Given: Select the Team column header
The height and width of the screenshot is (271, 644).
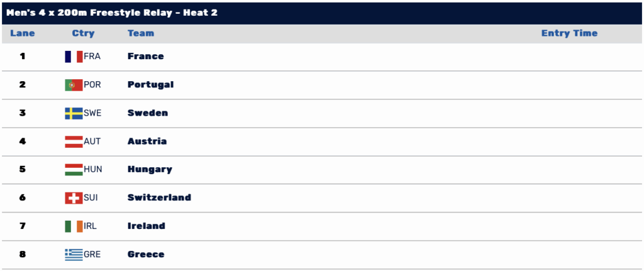Looking at the screenshot, I should [x=141, y=33].
